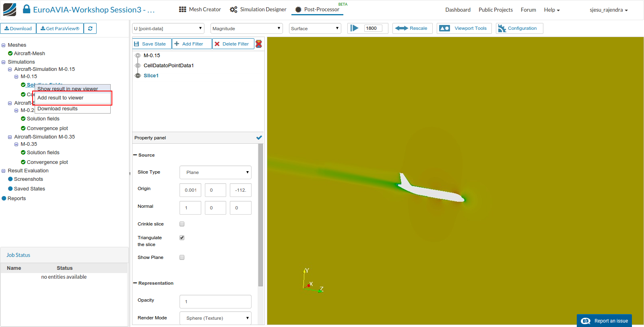
Task: Open the Job Status panel header
Action: (x=64, y=255)
